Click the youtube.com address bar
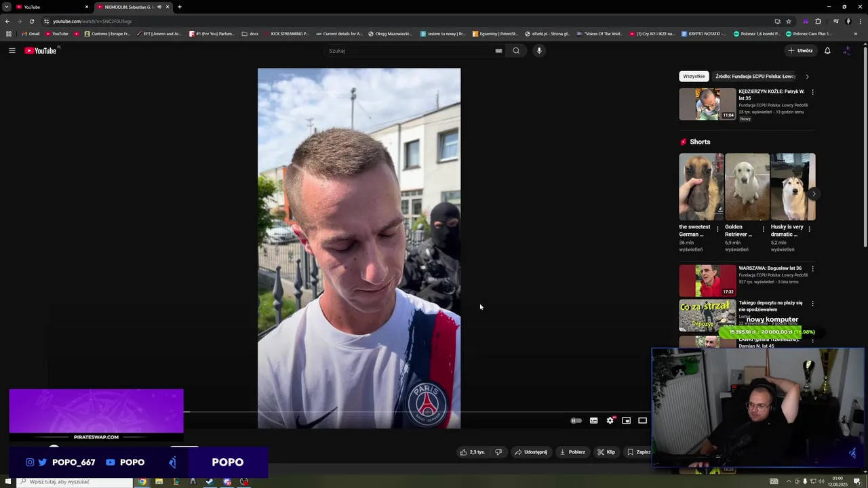This screenshot has width=868, height=488. pos(407,21)
